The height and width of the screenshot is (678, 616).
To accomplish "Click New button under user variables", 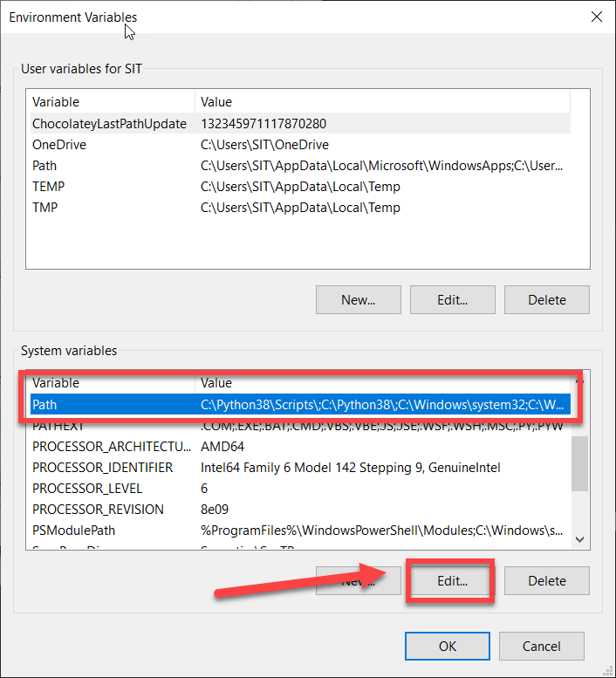I will pyautogui.click(x=359, y=299).
